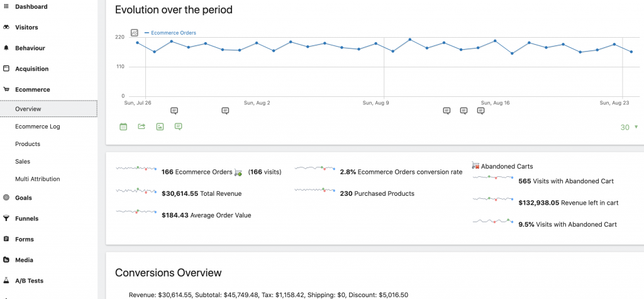Click the Goals target icon

[6, 198]
